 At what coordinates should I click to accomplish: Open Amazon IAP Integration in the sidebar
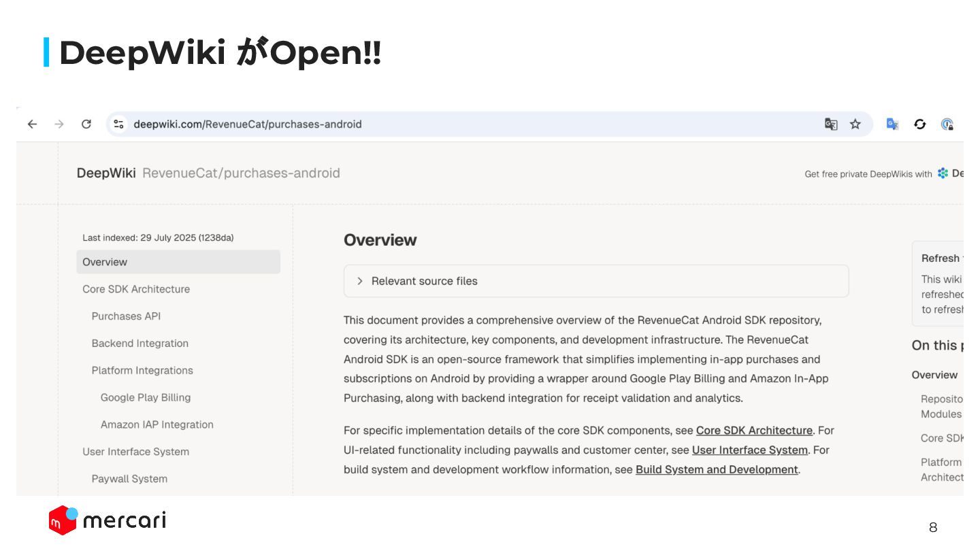pos(157,424)
